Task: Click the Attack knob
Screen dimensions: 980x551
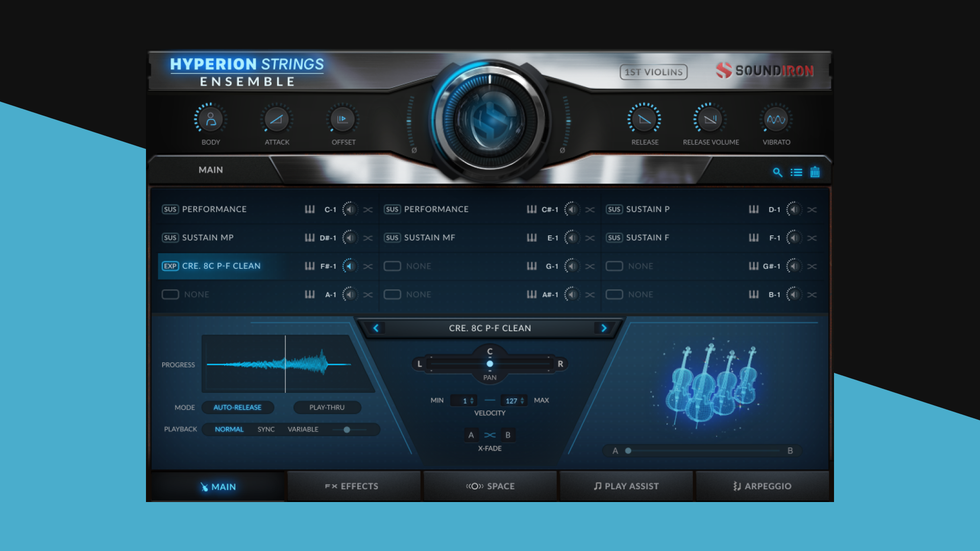Action: coord(277,119)
